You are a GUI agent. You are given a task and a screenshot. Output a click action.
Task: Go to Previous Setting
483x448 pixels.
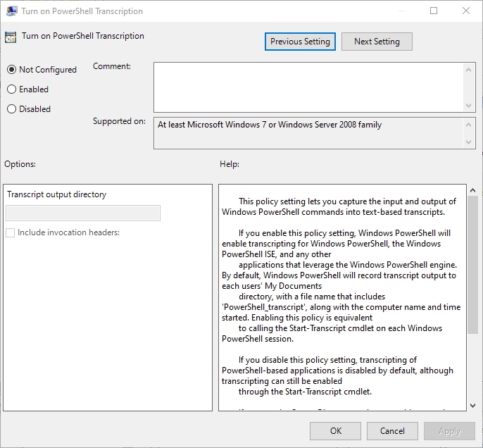pyautogui.click(x=300, y=42)
